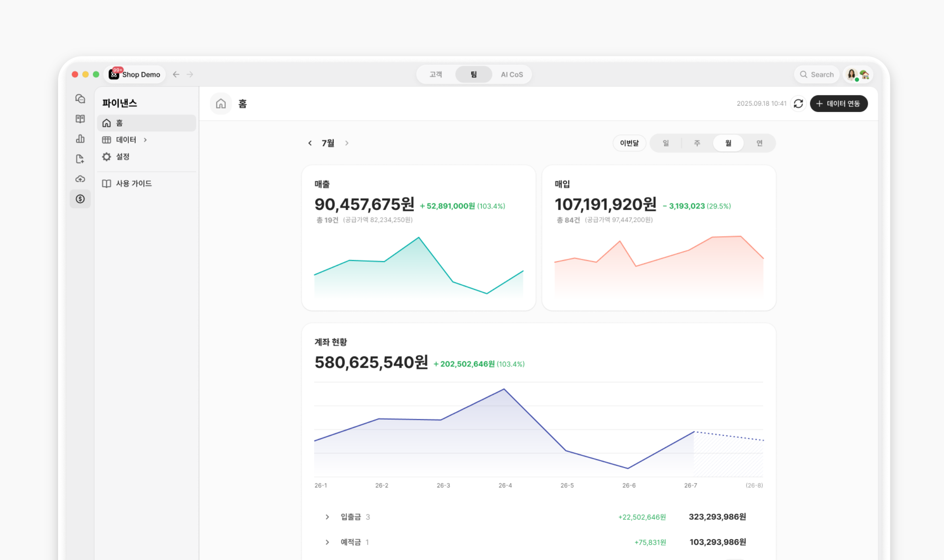The width and height of the screenshot is (944, 560).
Task: Open the cloud upload sidebar icon
Action: (80, 179)
